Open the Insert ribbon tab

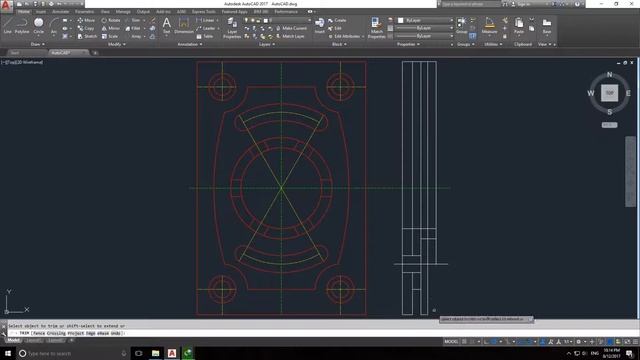[x=41, y=12]
